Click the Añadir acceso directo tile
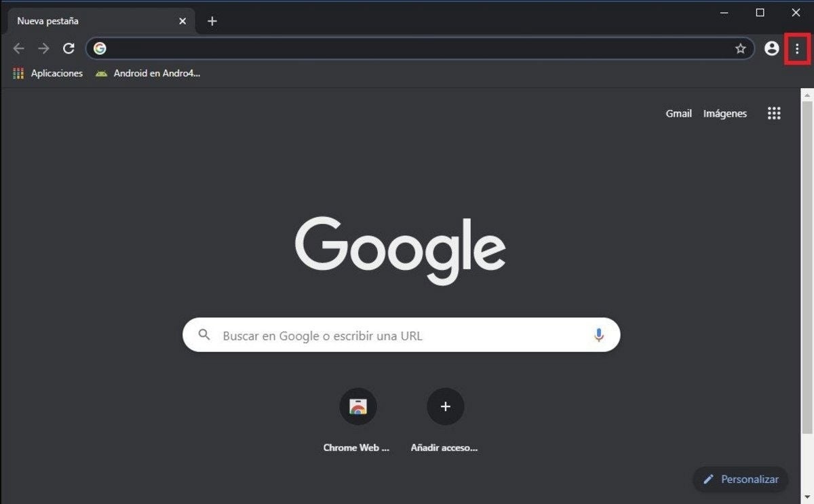814x504 pixels. click(x=445, y=407)
